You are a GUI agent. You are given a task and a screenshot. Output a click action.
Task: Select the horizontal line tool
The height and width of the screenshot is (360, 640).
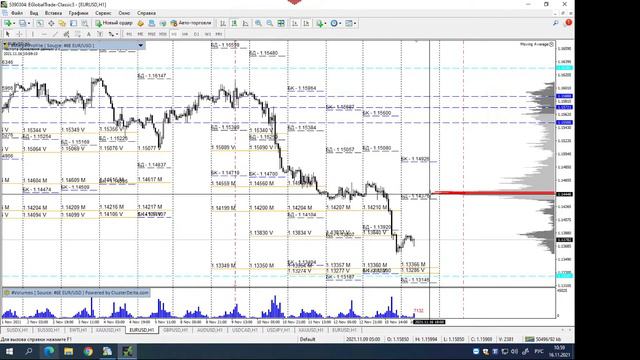click(x=44, y=34)
